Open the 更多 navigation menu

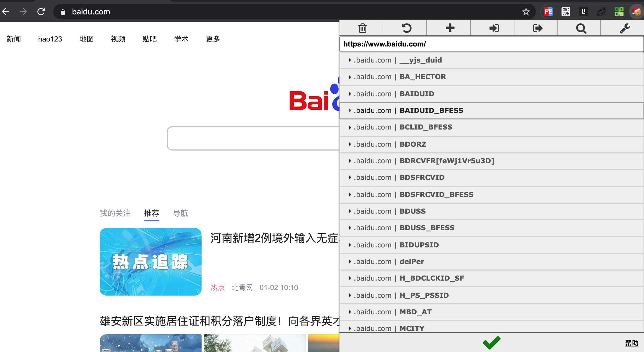click(213, 39)
